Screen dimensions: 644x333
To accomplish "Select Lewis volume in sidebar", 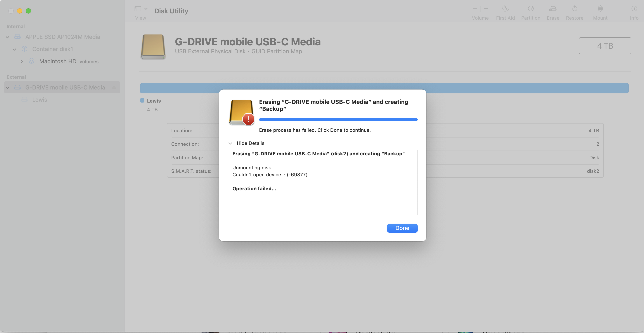I will click(40, 100).
